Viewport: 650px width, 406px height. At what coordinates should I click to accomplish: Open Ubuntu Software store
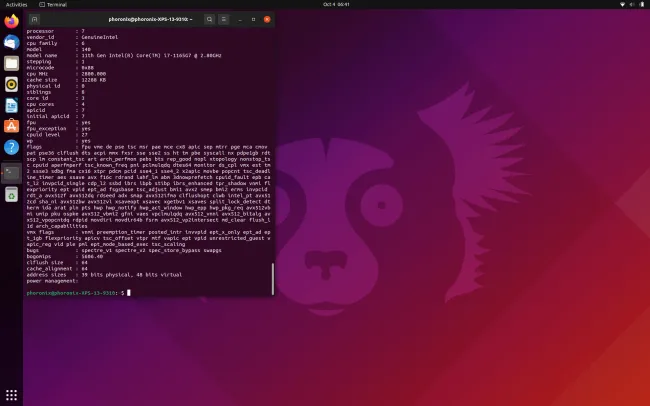pyautogui.click(x=11, y=126)
